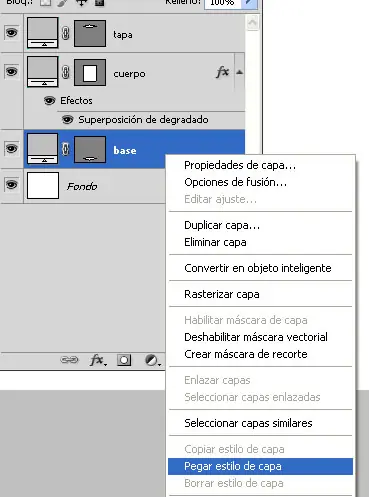
Task: Open the Relleno percentage dropdown arrow
Action: tap(249, 3)
